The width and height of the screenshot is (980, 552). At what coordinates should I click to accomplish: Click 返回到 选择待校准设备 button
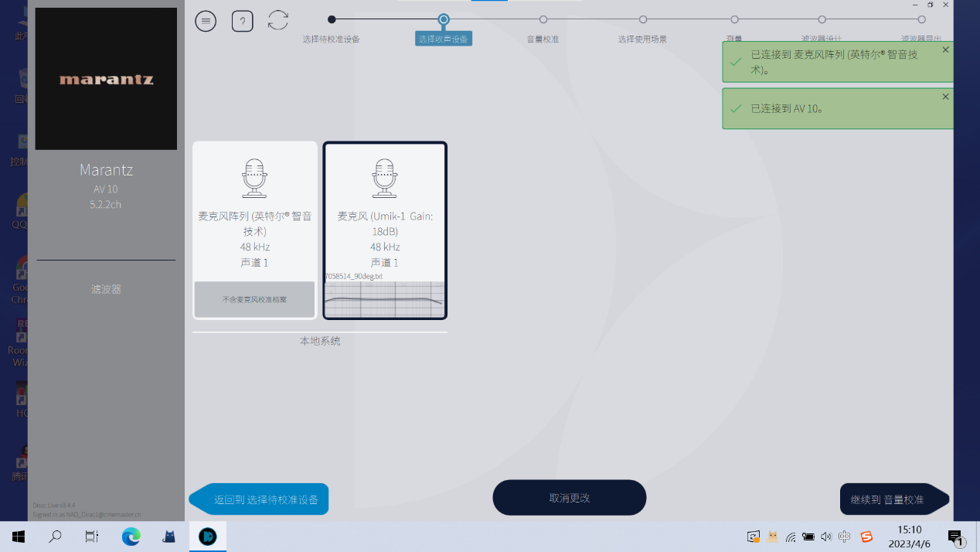click(259, 499)
